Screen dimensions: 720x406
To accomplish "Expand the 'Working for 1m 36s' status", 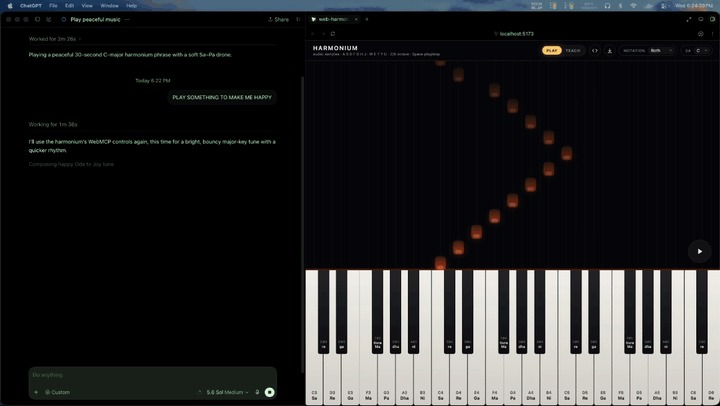I will point(53,124).
